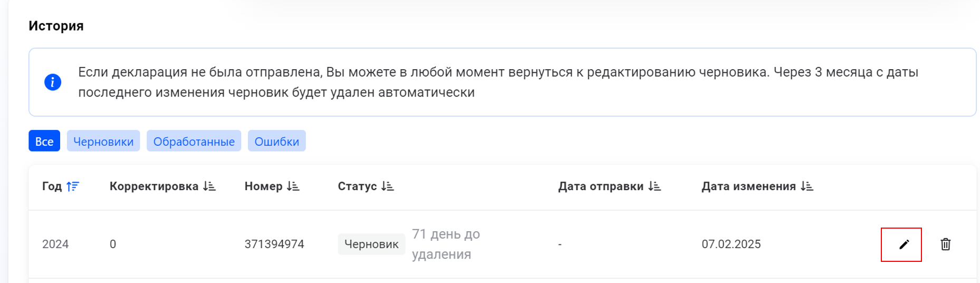Image resolution: width=980 pixels, height=283 pixels.
Task: Click the История section heading
Action: pyautogui.click(x=56, y=26)
